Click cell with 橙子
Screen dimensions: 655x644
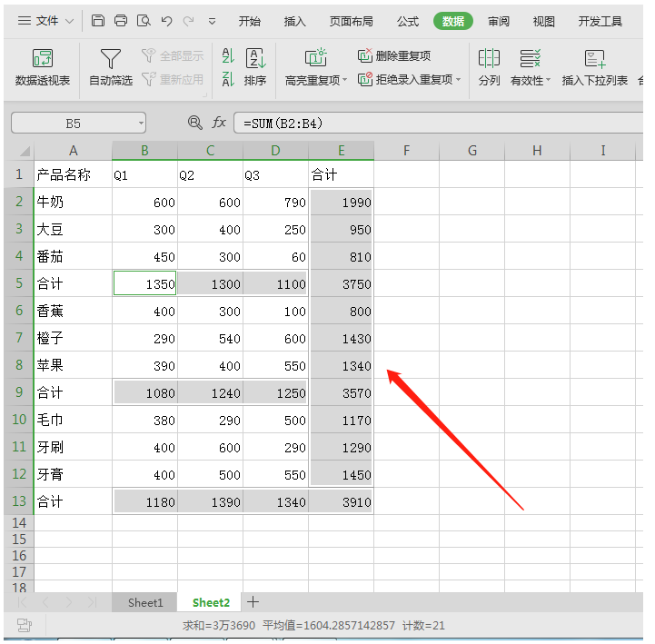[73, 338]
